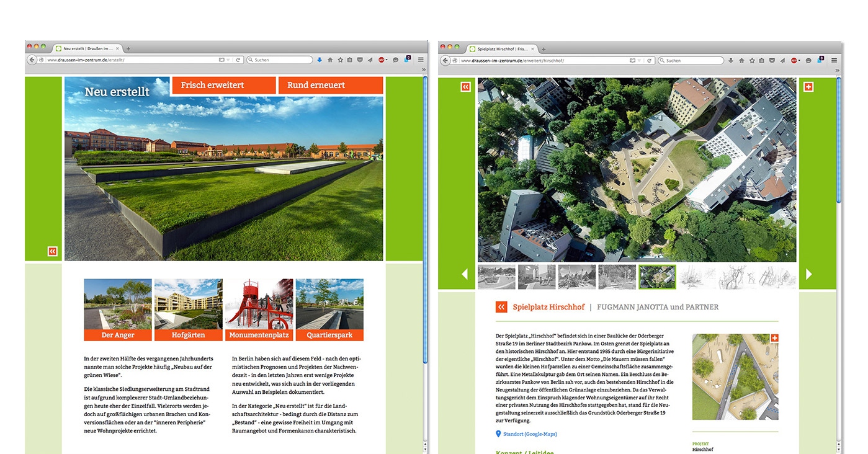This screenshot has width=868, height=454.
Task: Open hamburger menu in Hirschhof window
Action: (x=834, y=60)
